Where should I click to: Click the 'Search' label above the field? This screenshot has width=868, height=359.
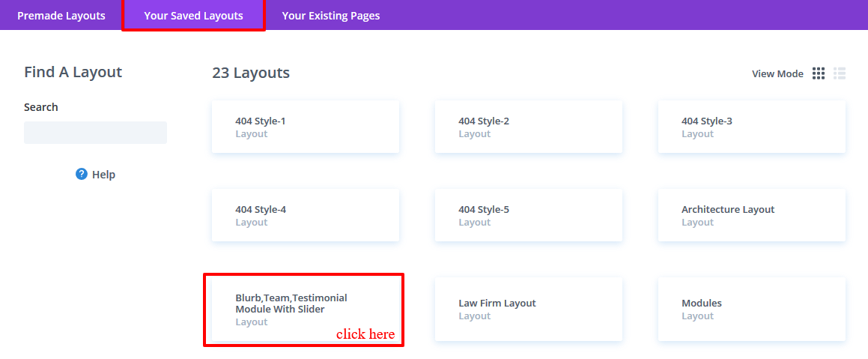click(x=41, y=107)
